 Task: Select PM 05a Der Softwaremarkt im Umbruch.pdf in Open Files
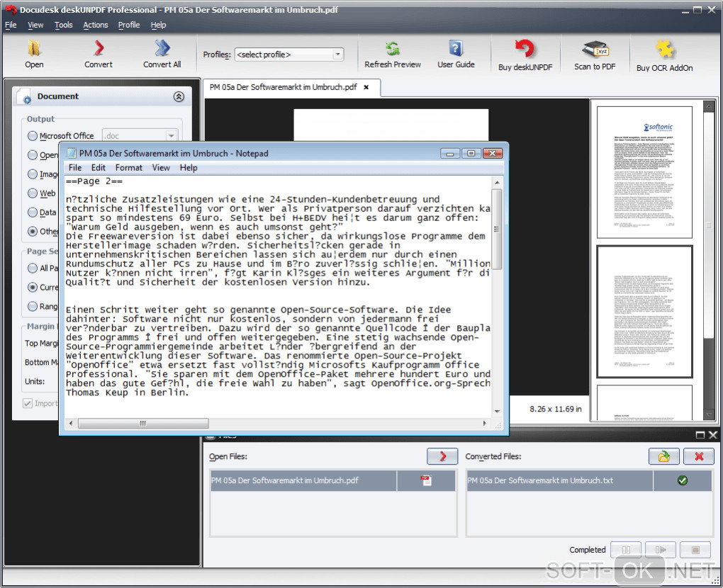[x=333, y=480]
